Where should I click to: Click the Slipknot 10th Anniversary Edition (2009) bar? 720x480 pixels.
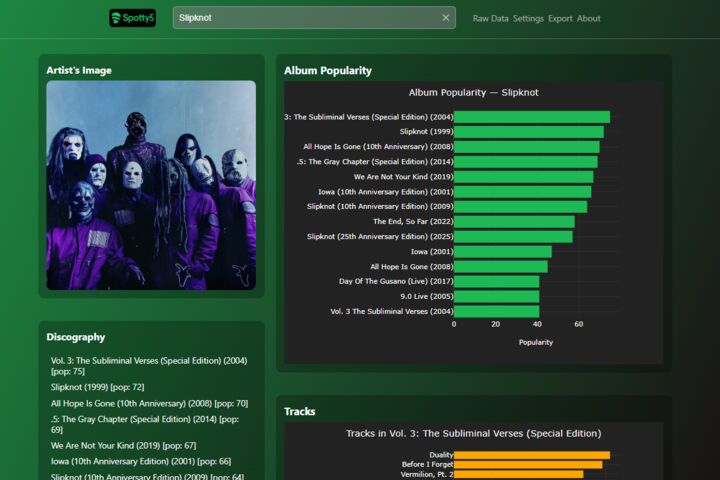click(x=520, y=207)
